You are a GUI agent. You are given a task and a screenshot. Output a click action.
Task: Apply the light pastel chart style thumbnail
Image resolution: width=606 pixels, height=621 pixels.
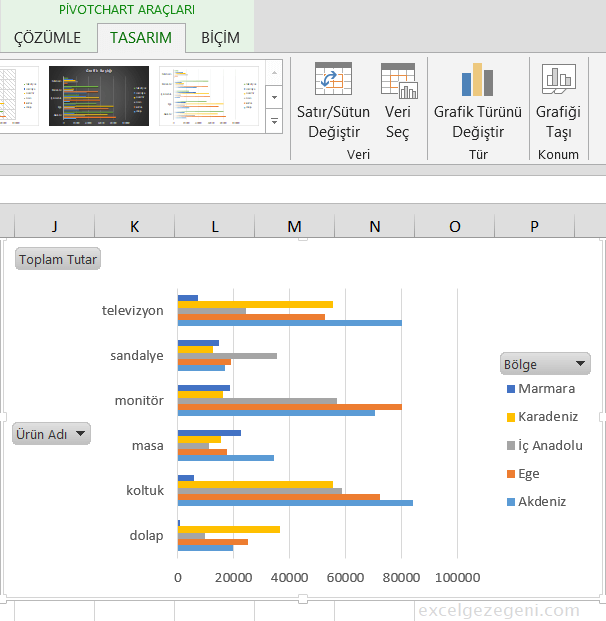coord(209,96)
